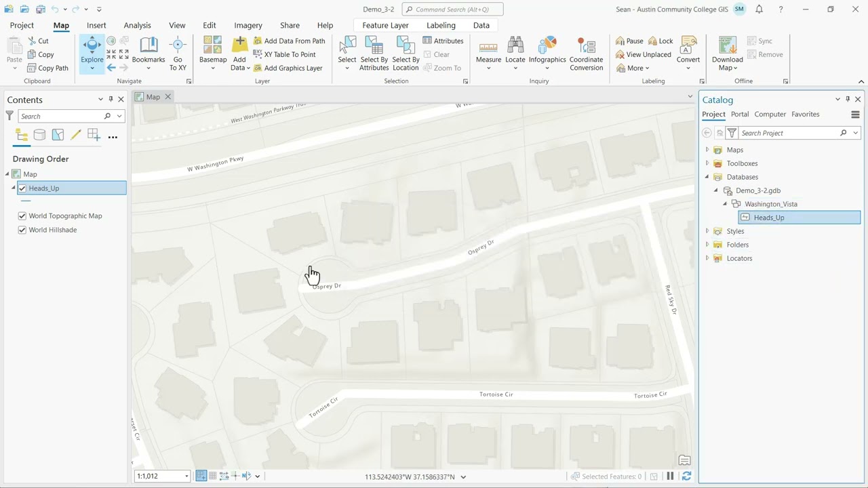Open the map scale dropdown
The image size is (868, 488).
(186, 476)
